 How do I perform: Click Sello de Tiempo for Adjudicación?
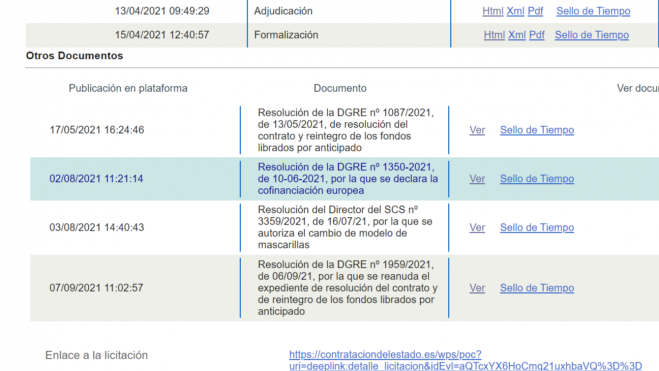click(593, 11)
